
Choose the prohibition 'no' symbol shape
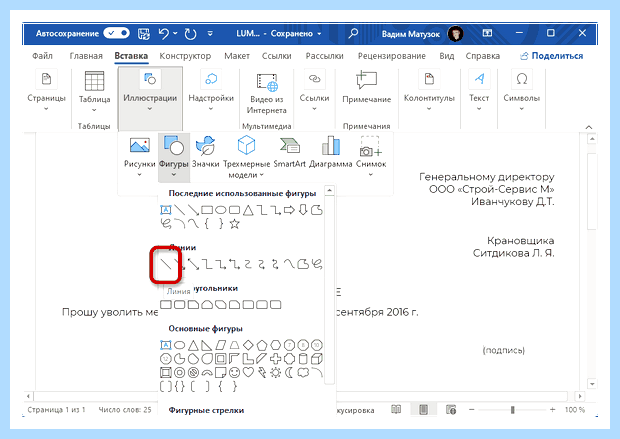(193, 373)
